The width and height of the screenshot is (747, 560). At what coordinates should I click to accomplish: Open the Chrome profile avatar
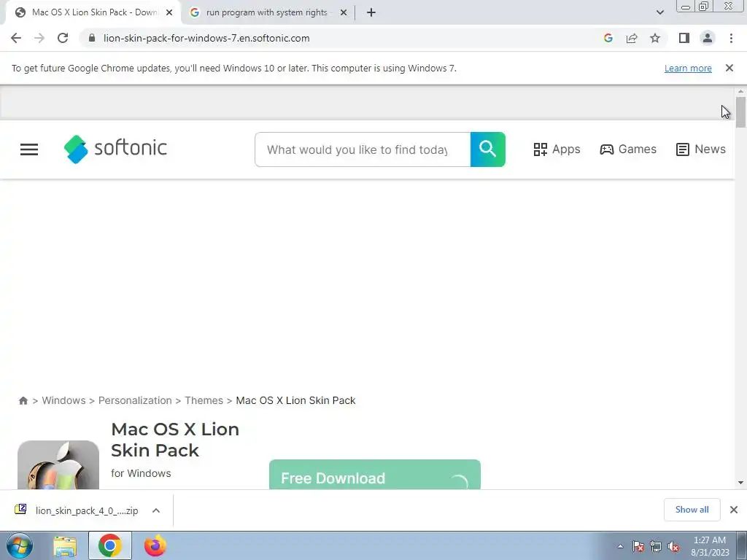[x=708, y=38]
